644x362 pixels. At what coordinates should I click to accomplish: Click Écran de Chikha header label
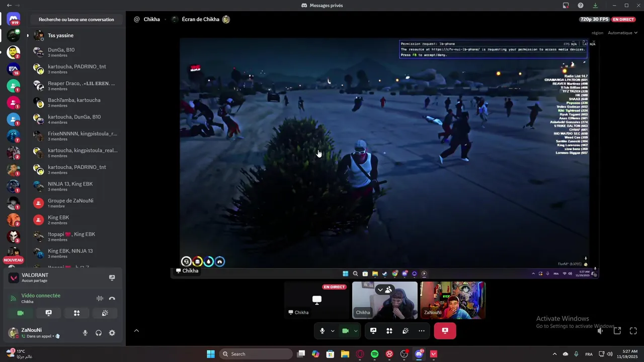coord(200,20)
